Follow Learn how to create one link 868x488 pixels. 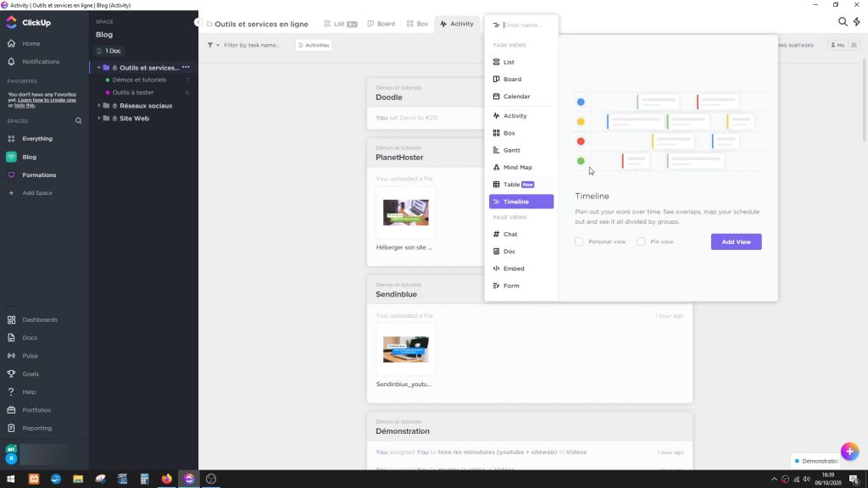(x=47, y=100)
